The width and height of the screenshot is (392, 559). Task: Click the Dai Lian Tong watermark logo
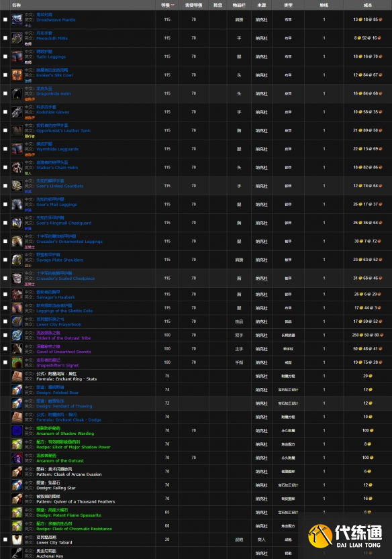[345, 536]
